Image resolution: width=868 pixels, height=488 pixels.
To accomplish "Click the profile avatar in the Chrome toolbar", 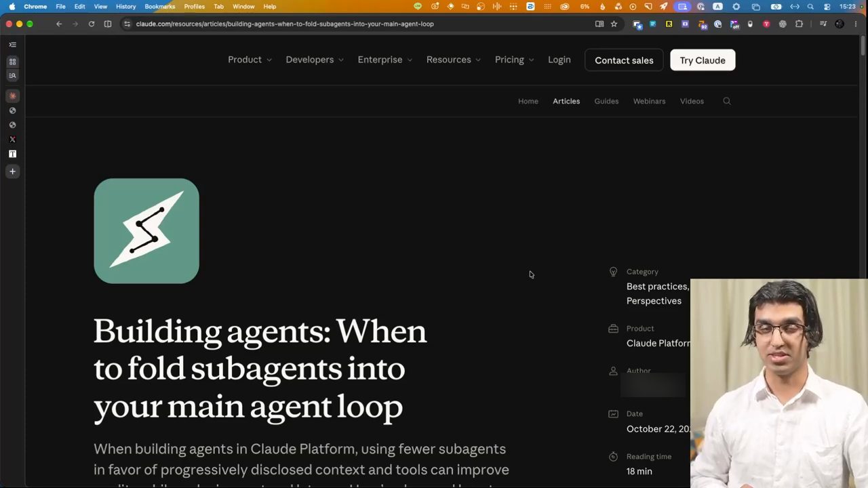I will 840,24.
